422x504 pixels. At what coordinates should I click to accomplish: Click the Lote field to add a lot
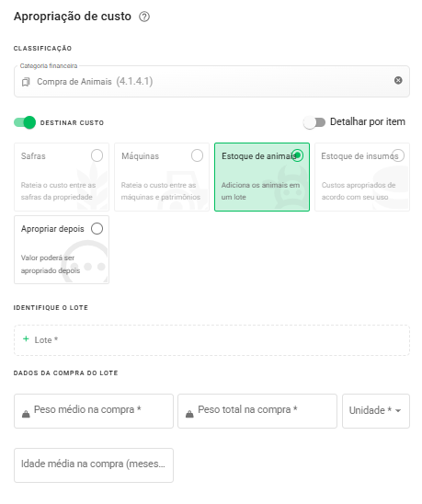(x=211, y=340)
